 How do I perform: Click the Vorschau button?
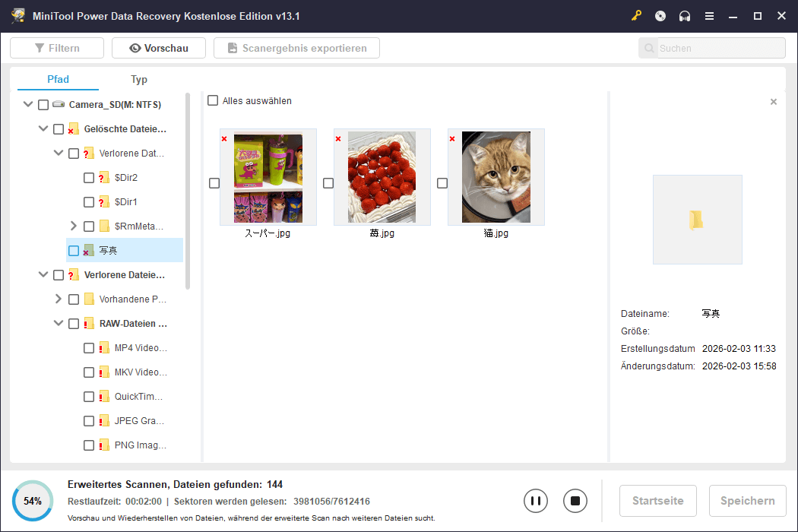(159, 48)
